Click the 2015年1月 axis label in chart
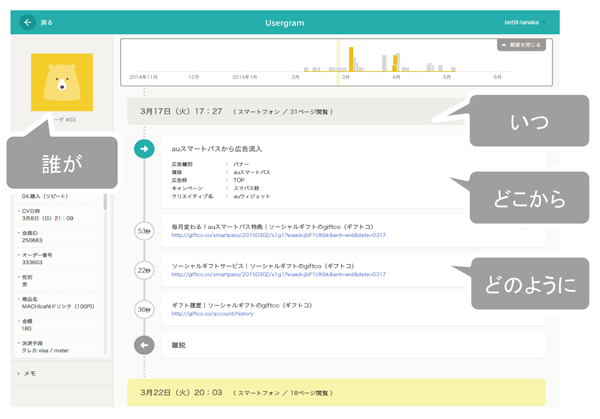 (x=245, y=77)
